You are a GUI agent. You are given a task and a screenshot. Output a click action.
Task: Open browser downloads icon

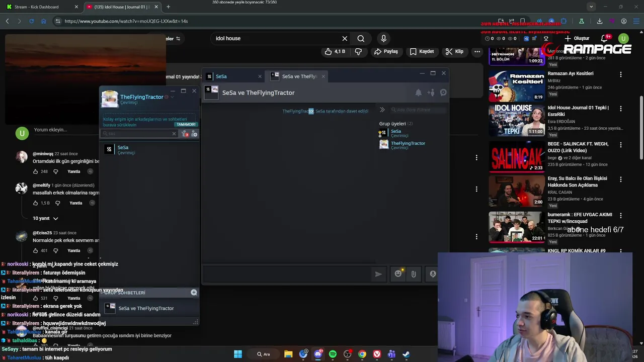(x=600, y=21)
